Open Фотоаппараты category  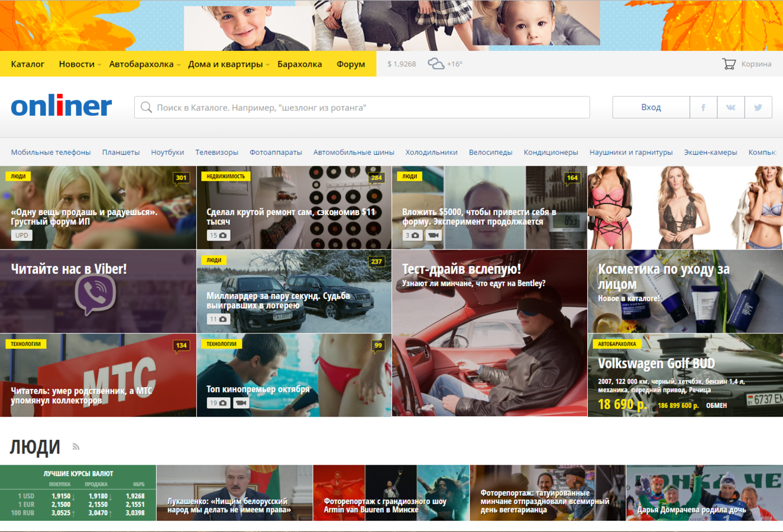[x=276, y=152]
